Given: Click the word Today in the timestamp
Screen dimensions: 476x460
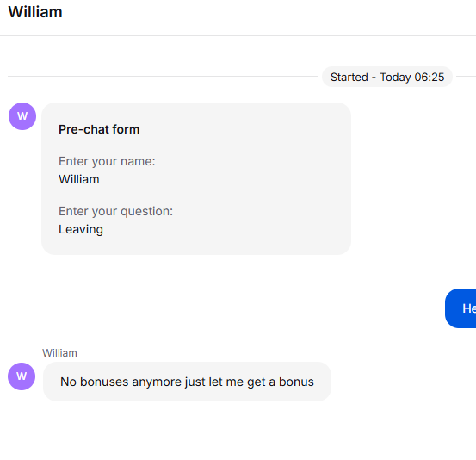Looking at the screenshot, I should [x=395, y=78].
